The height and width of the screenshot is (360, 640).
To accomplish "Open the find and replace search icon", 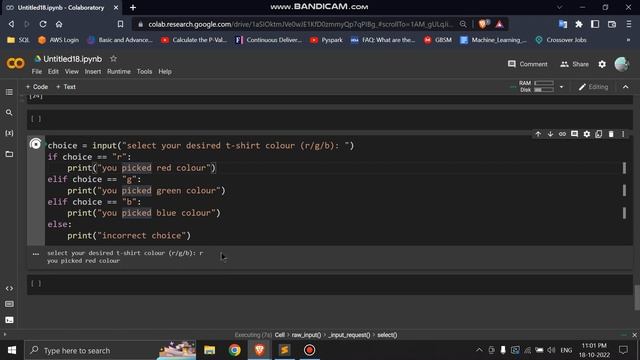I will coord(9,113).
